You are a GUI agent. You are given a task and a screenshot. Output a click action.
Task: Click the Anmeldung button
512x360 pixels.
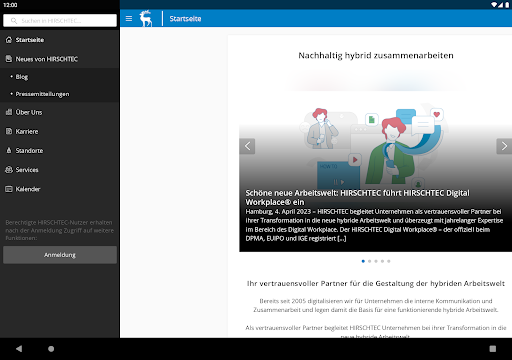pos(60,255)
